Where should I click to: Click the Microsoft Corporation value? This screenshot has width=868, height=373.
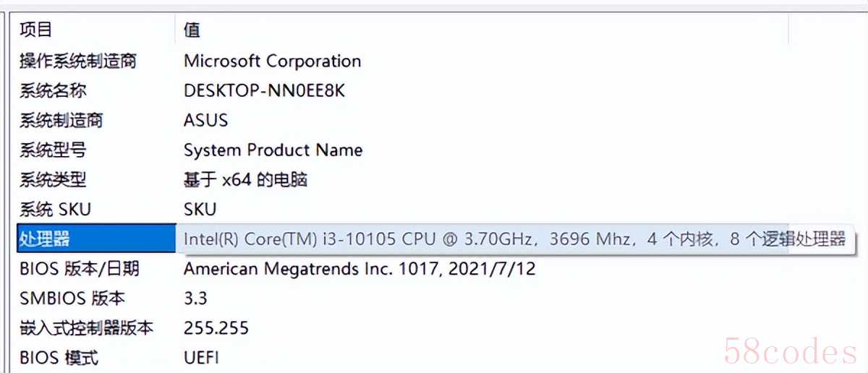tap(272, 61)
